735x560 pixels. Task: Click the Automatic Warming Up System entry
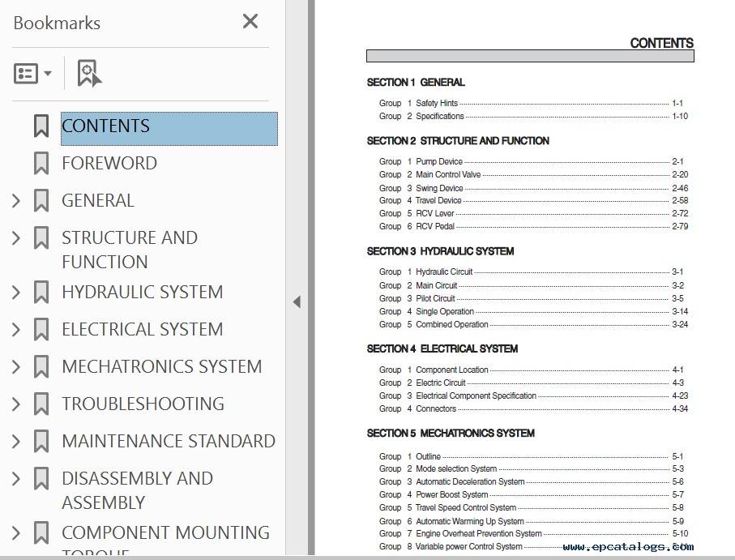pyautogui.click(x=533, y=521)
